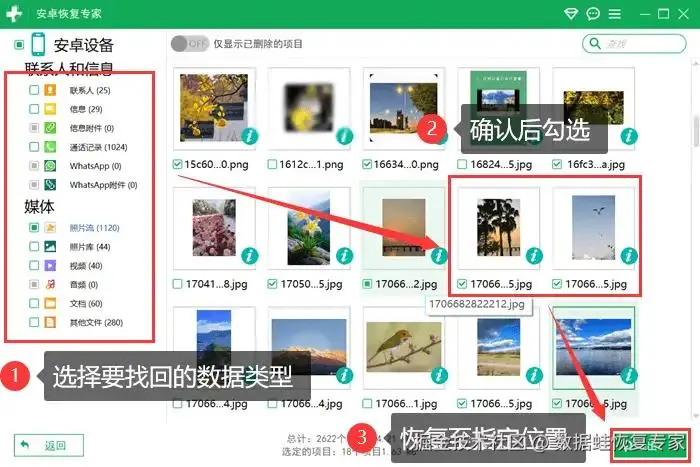Check the 17041...8.jpg file checkbox
Screen dimensions: 700x467
tap(177, 284)
